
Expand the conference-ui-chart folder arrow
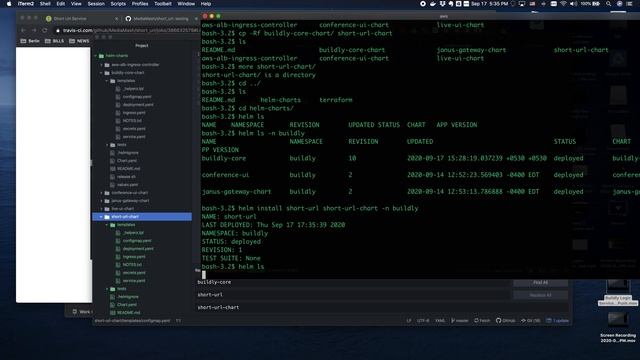(x=102, y=193)
